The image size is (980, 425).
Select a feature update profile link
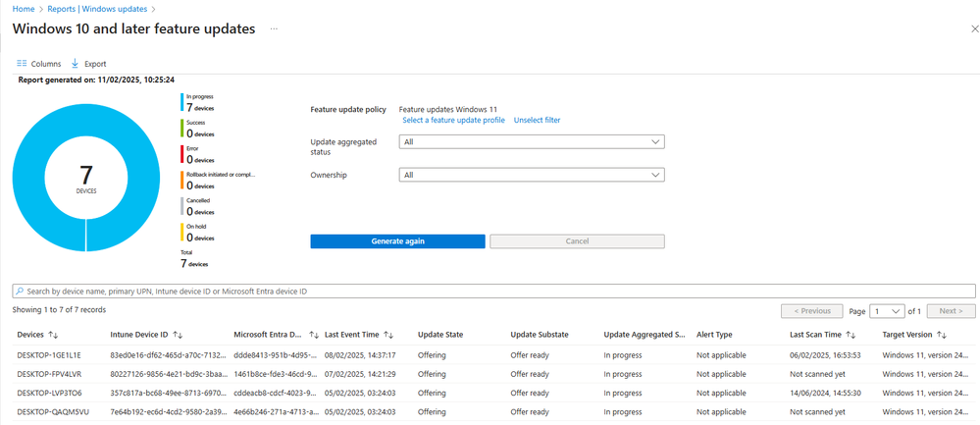pos(454,120)
